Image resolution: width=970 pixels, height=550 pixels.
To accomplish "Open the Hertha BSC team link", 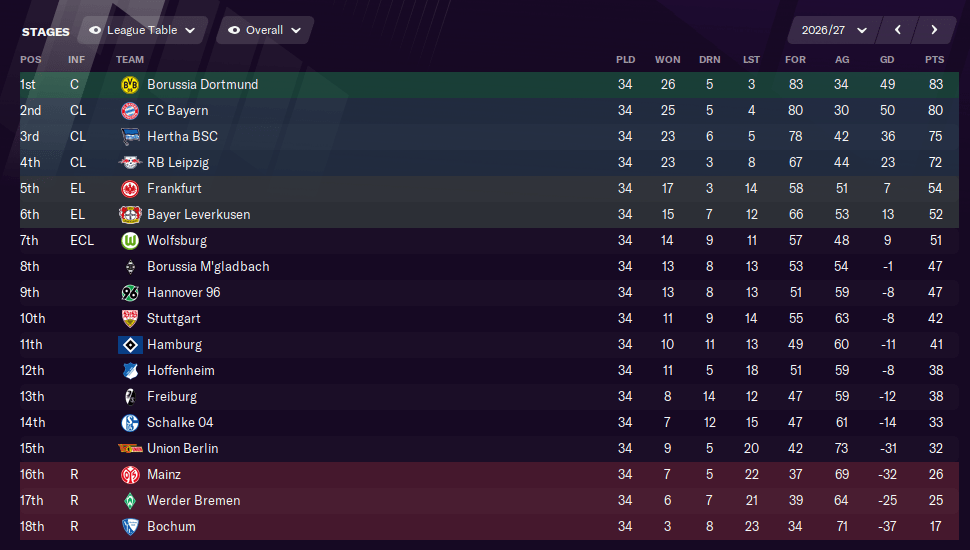I will [x=182, y=137].
